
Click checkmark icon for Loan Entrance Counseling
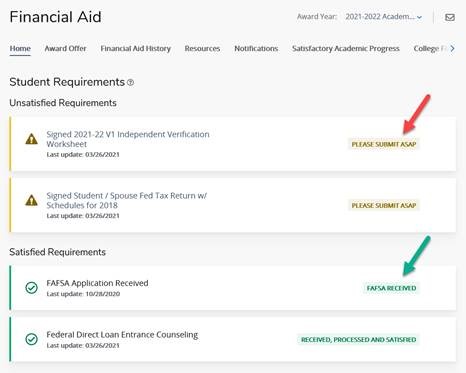tap(32, 339)
